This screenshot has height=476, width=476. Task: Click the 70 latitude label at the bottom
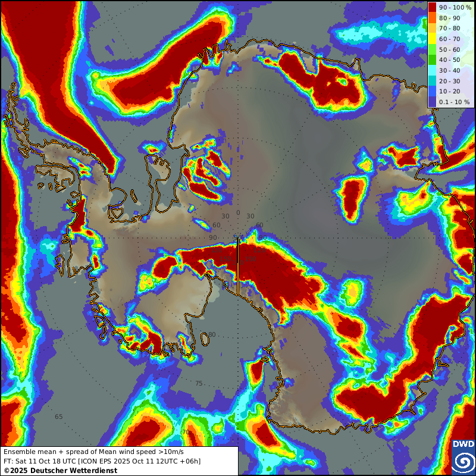pyautogui.click(x=186, y=432)
